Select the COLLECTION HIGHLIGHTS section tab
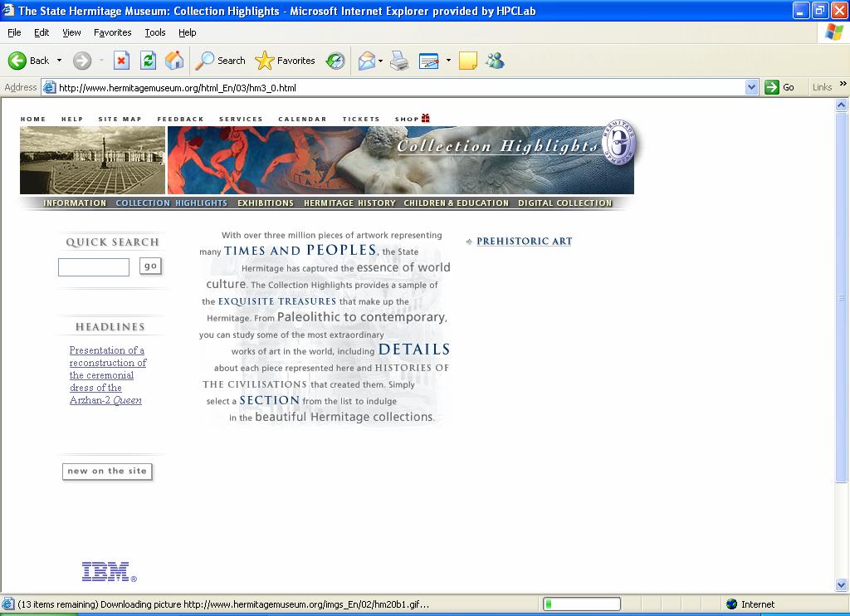850x616 pixels. tap(171, 203)
